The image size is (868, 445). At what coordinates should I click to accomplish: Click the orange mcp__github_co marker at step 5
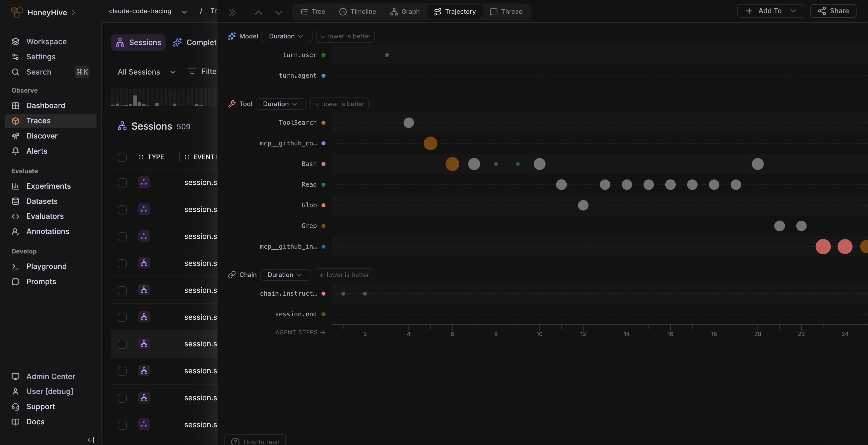[430, 143]
